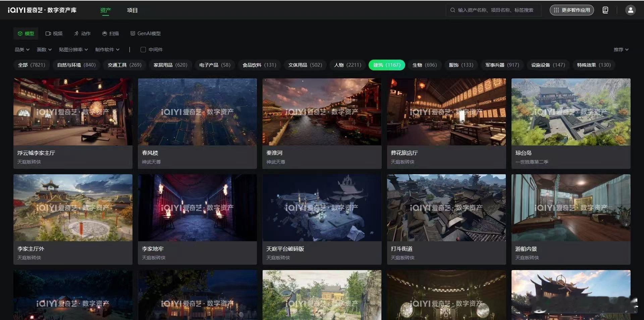Switch to 视频 video category
The image size is (644, 320).
point(54,34)
